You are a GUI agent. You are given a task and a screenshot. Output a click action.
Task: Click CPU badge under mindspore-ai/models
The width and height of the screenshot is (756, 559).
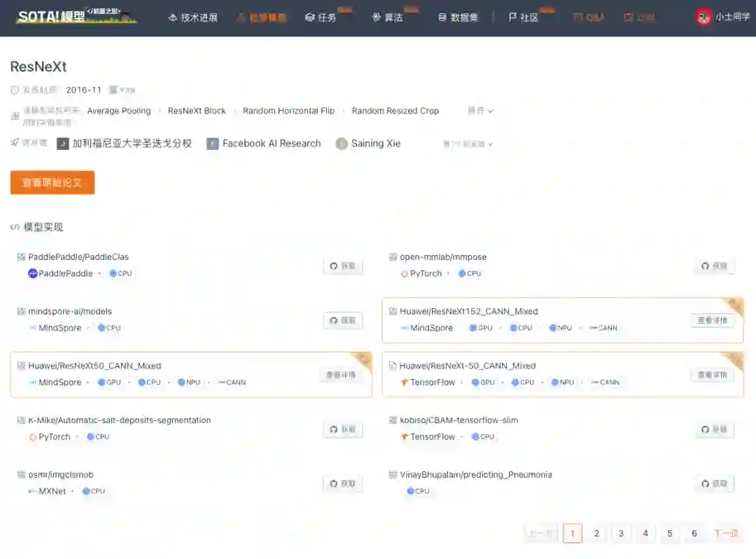[x=109, y=328]
